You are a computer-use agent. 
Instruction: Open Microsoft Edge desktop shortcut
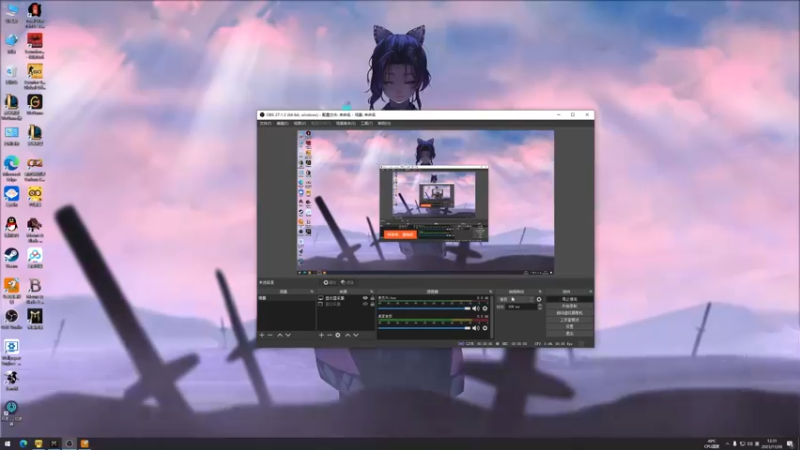pos(11,168)
